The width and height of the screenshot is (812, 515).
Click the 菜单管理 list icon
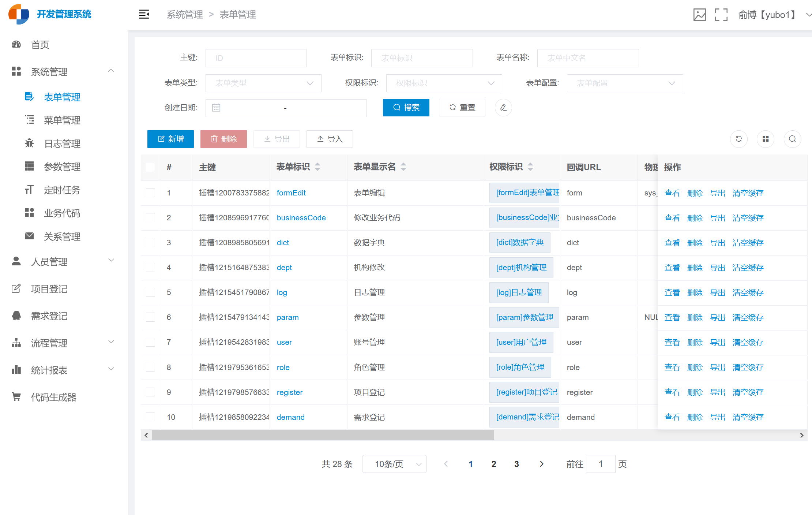(x=29, y=120)
